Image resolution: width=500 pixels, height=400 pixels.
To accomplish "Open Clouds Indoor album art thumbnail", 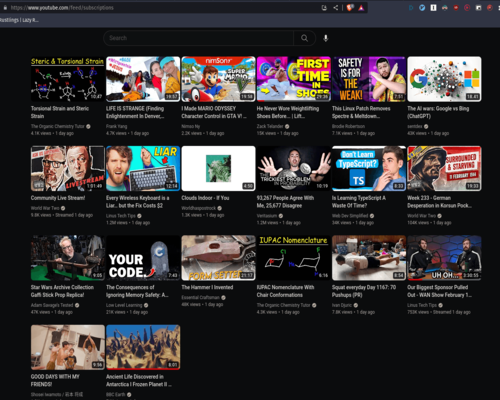I will [x=218, y=168].
